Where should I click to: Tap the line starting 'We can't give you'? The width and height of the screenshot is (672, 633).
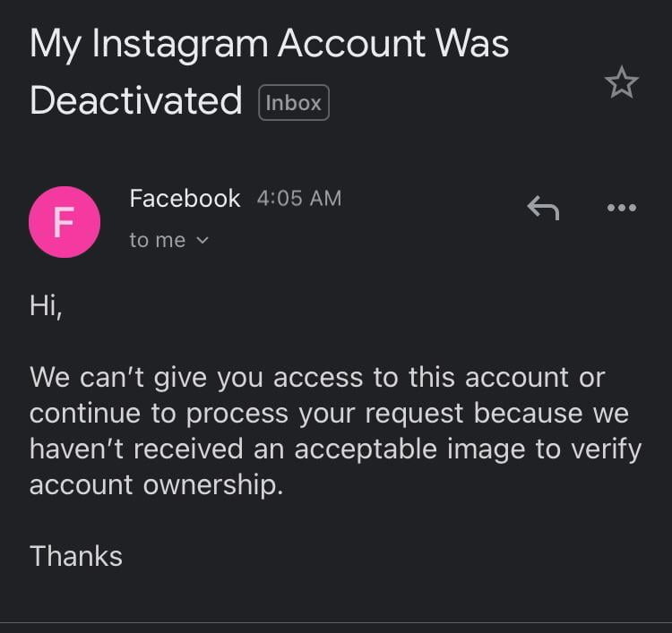click(x=317, y=377)
